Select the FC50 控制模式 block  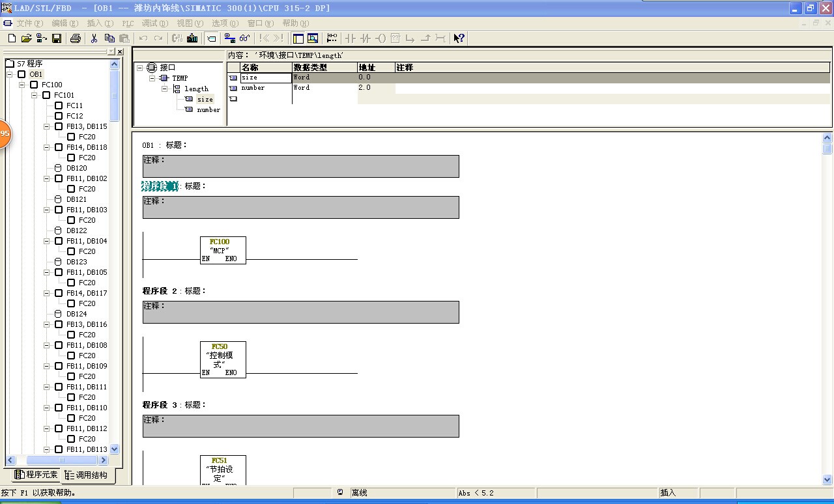click(223, 359)
